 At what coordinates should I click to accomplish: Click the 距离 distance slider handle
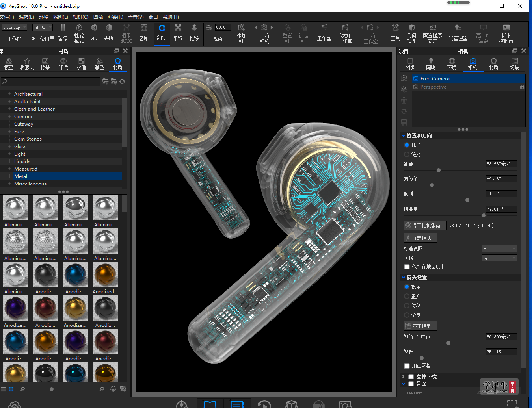(x=439, y=170)
